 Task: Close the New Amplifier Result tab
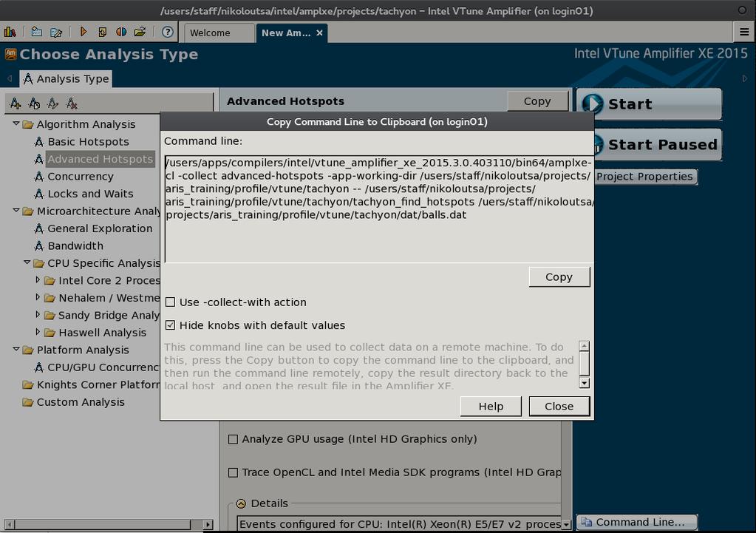coord(319,33)
